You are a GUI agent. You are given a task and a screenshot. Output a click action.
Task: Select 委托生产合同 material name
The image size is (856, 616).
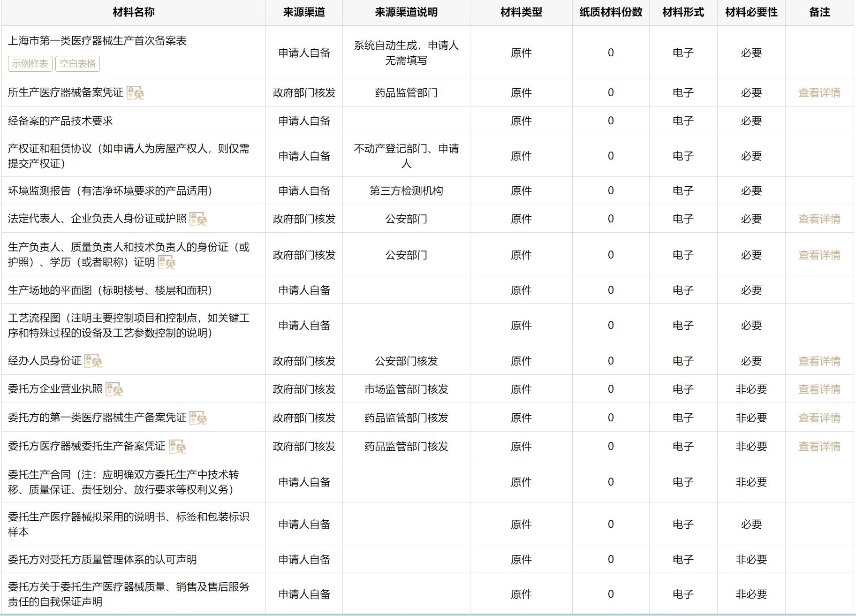coord(124,482)
